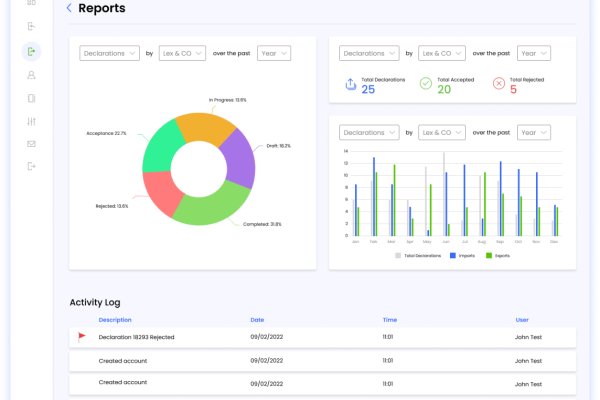Click the Total Declarations upload icon
The image size is (600, 400).
351,84
